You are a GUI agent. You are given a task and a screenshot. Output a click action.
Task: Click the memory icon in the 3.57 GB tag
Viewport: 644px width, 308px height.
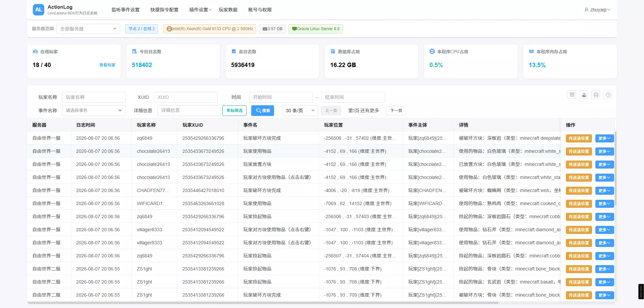(265, 29)
